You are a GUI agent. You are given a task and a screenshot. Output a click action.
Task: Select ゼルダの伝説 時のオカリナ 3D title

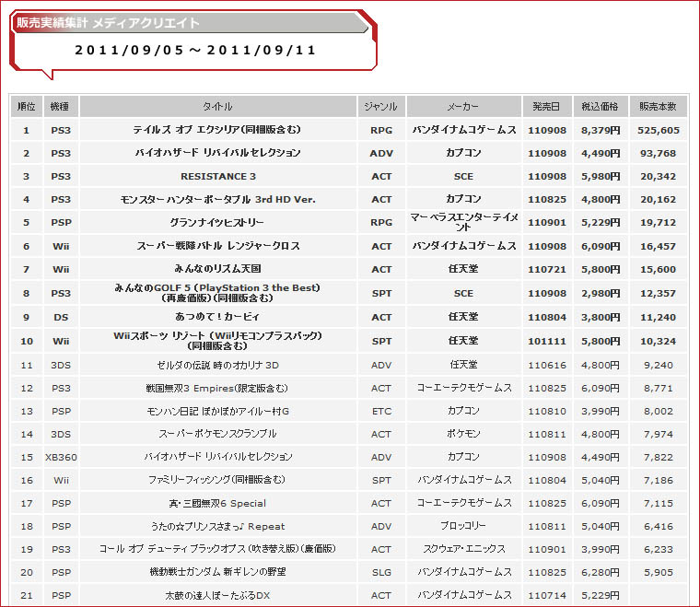[x=218, y=365]
